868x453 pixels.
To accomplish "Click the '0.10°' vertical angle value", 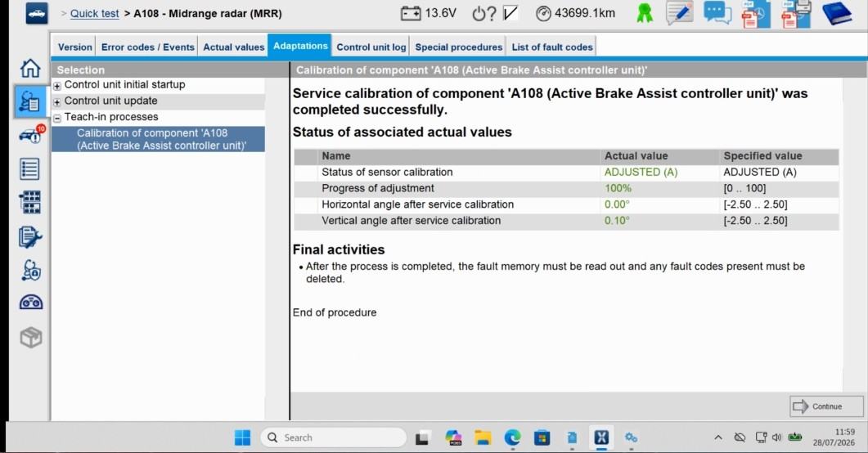I will pos(617,220).
